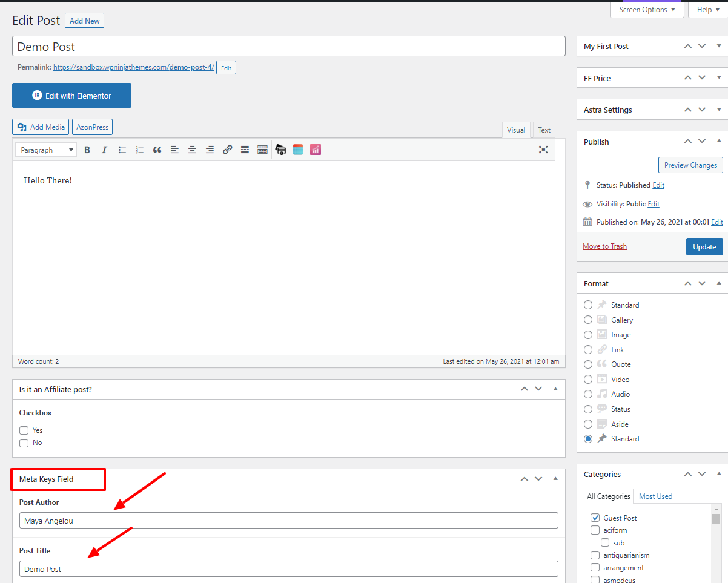
Task: Uncheck the Guest Post category
Action: (x=595, y=518)
